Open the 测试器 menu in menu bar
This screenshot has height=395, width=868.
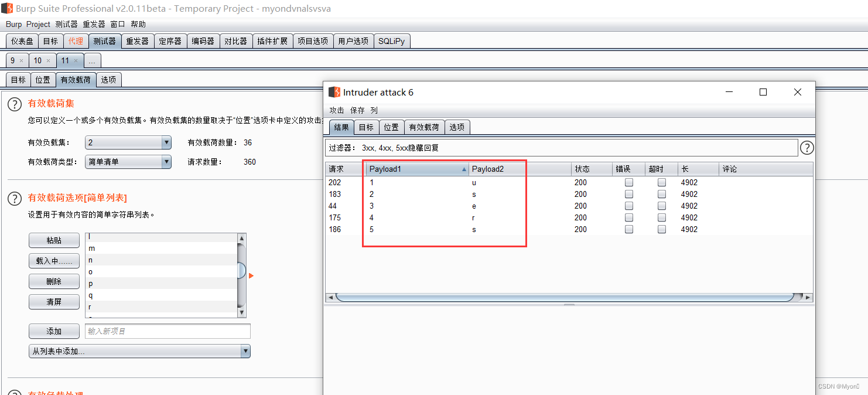click(x=66, y=24)
